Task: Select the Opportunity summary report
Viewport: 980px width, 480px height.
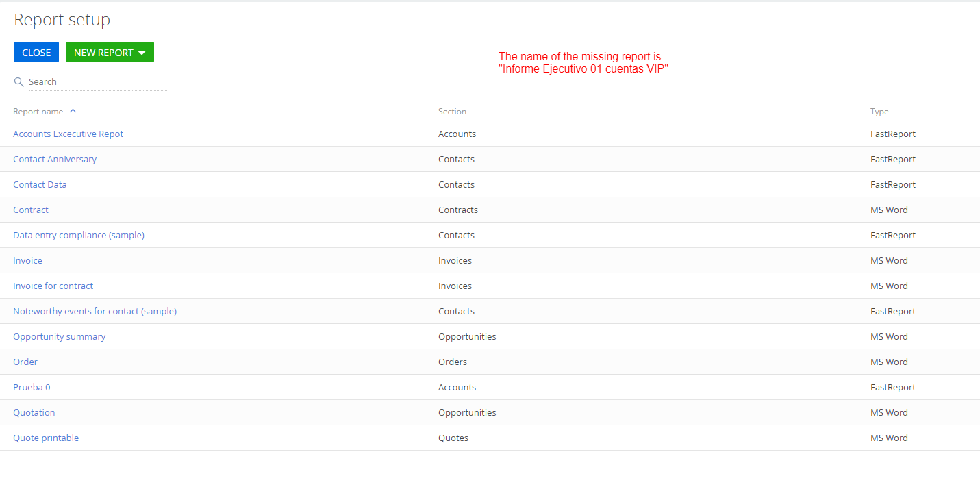Action: click(59, 336)
